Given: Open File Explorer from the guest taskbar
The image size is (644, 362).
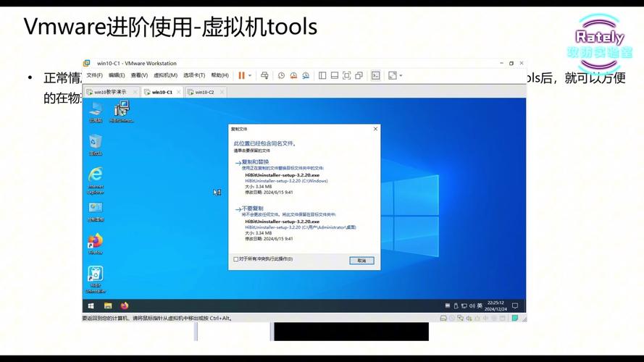Looking at the screenshot, I should (x=108, y=306).
